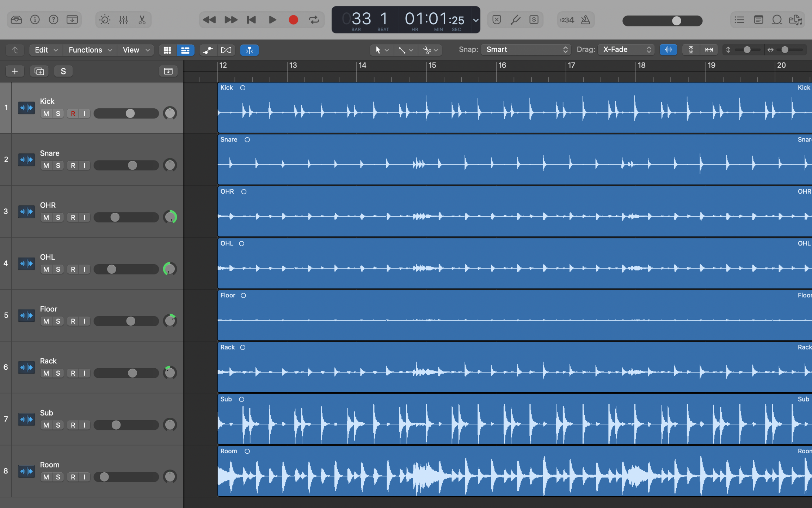Expand the LCD display mode chevron
Image resolution: width=812 pixels, height=508 pixels.
tap(476, 20)
